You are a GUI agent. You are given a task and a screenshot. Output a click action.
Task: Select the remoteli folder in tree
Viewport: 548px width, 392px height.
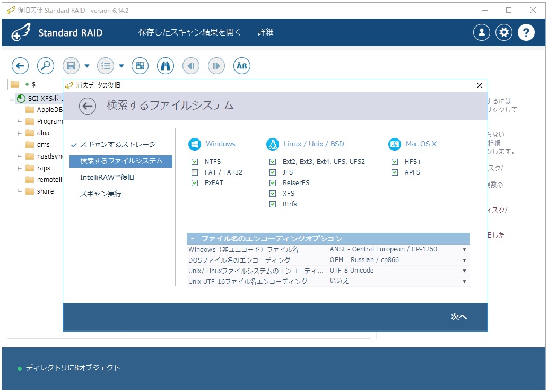tap(44, 180)
